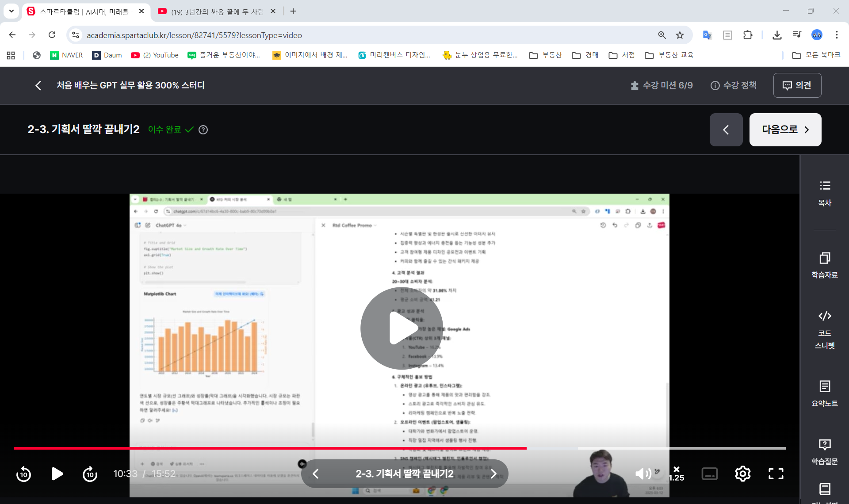Viewport: 849px width, 504px height.
Task: Expand the 서점 bookmark folder
Action: [622, 55]
